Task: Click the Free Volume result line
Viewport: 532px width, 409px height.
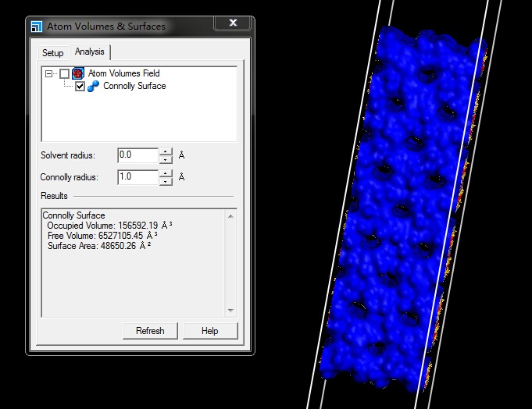Action: pos(102,236)
